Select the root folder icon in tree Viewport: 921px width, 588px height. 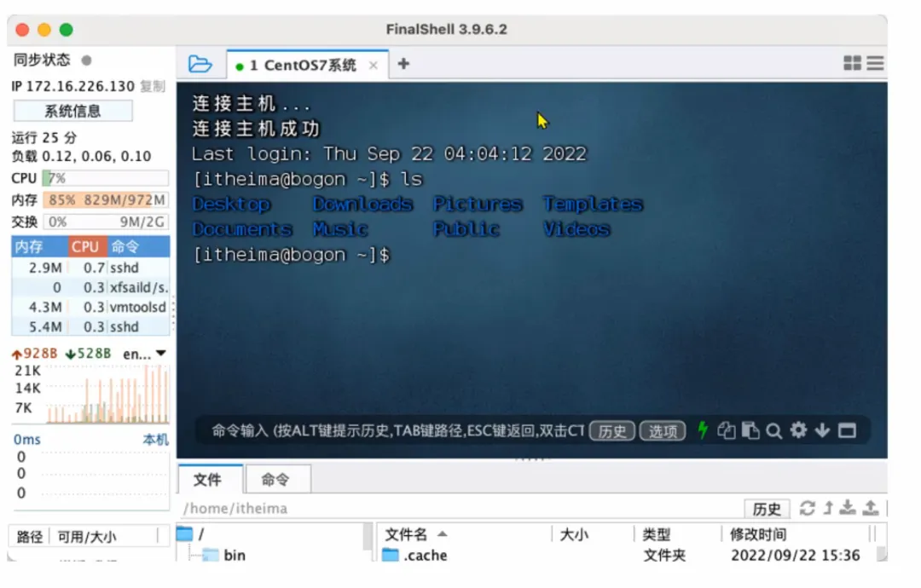coord(185,534)
